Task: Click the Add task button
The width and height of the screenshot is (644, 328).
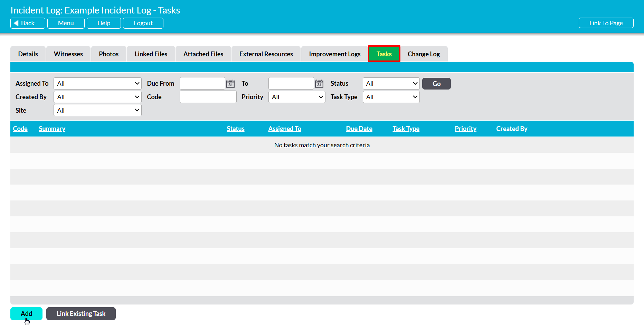Action: click(x=26, y=313)
